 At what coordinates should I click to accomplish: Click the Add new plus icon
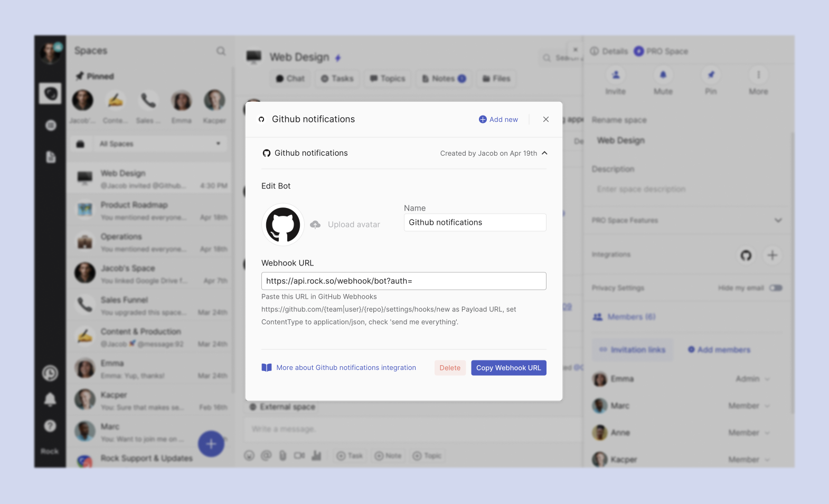click(483, 120)
